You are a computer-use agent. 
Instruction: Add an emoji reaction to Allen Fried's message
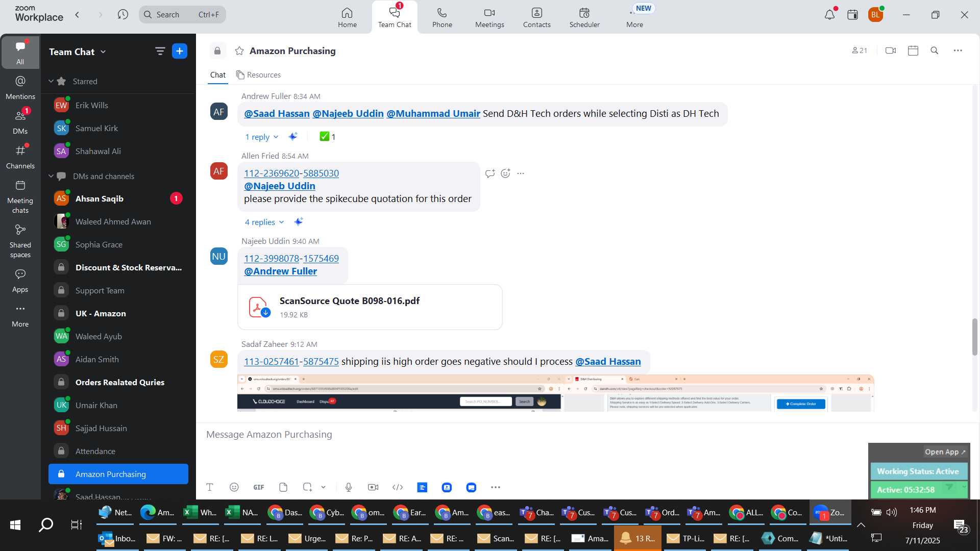[x=505, y=173]
